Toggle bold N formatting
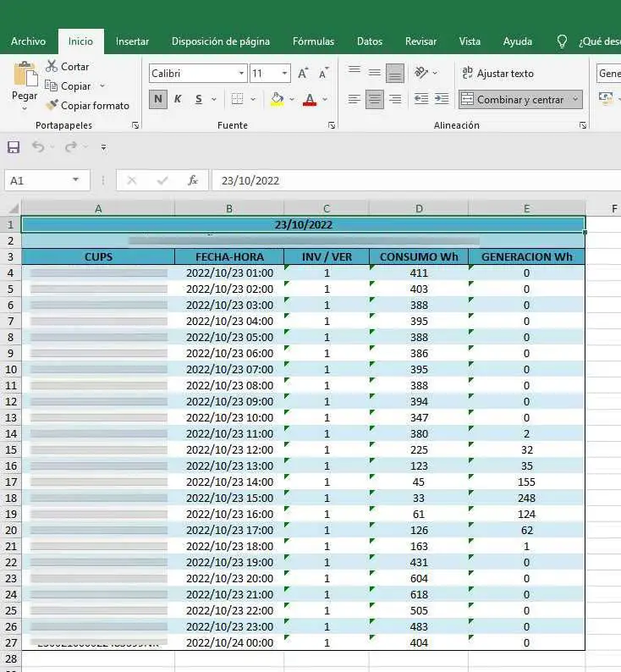 coord(158,99)
